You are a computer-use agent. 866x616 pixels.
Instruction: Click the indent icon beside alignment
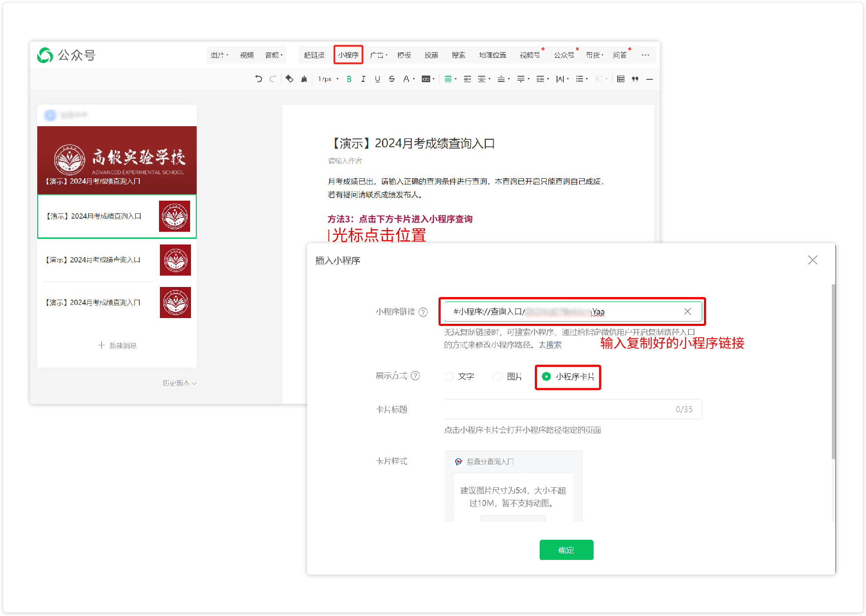(467, 79)
